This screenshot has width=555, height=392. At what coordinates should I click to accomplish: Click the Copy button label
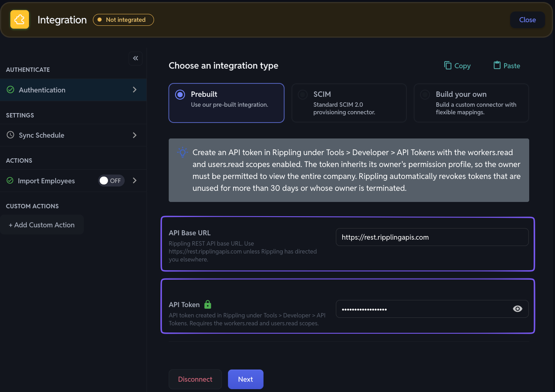[x=462, y=66]
